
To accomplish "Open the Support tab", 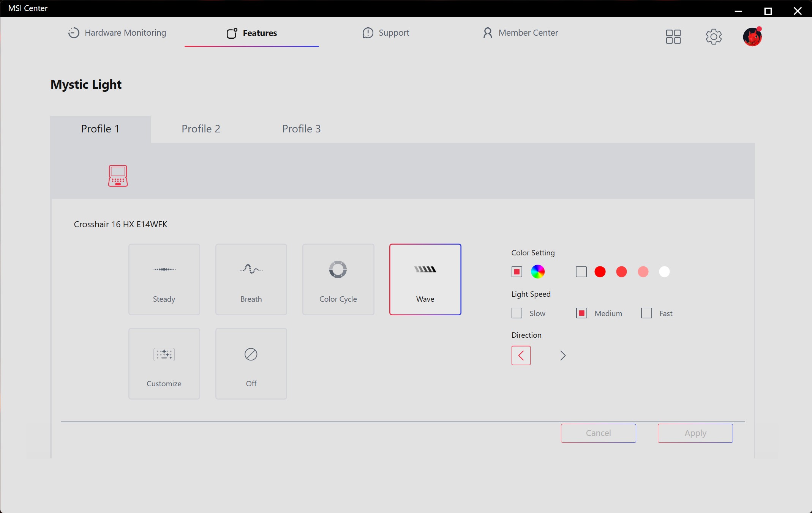I will [x=386, y=33].
